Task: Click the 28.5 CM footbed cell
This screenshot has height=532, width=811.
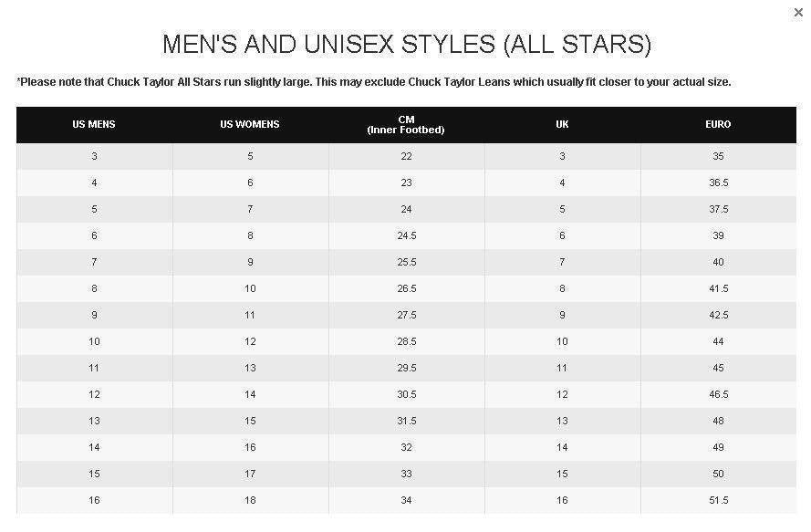Action: point(406,341)
